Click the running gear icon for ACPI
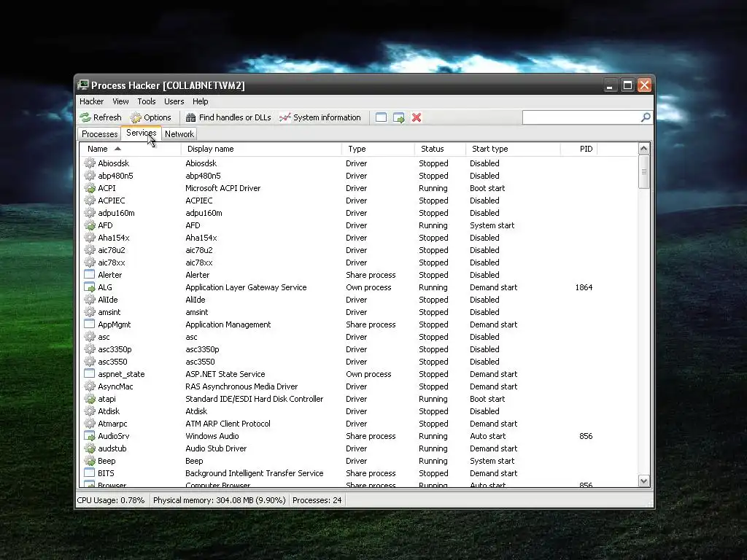This screenshot has height=560, width=747. click(x=90, y=188)
